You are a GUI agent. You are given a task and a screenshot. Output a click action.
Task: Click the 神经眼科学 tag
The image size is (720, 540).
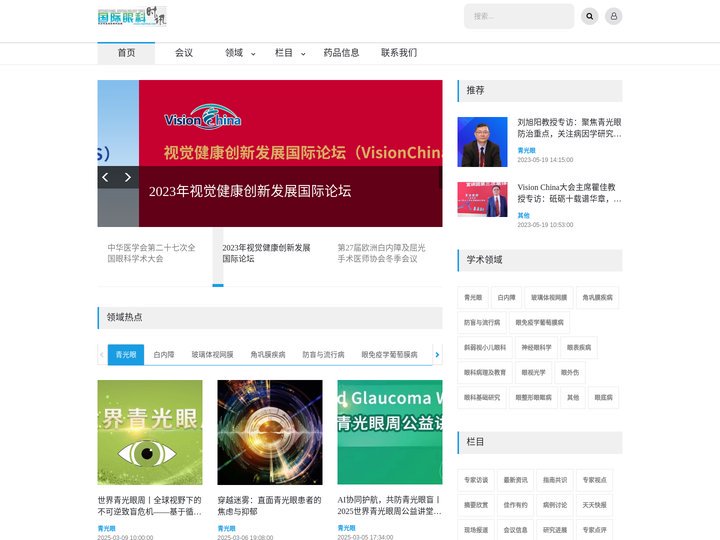536,348
